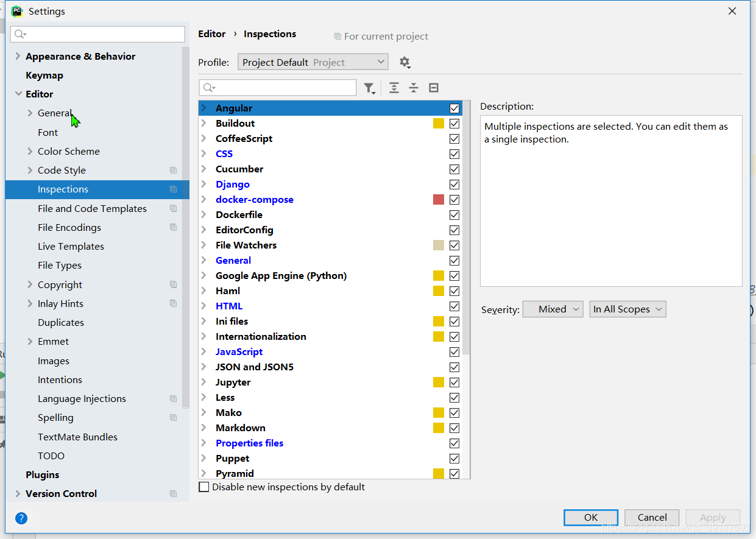Viewport: 756px width, 539px height.
Task: Toggle the CoffeeScript inspections checkbox
Action: (454, 138)
